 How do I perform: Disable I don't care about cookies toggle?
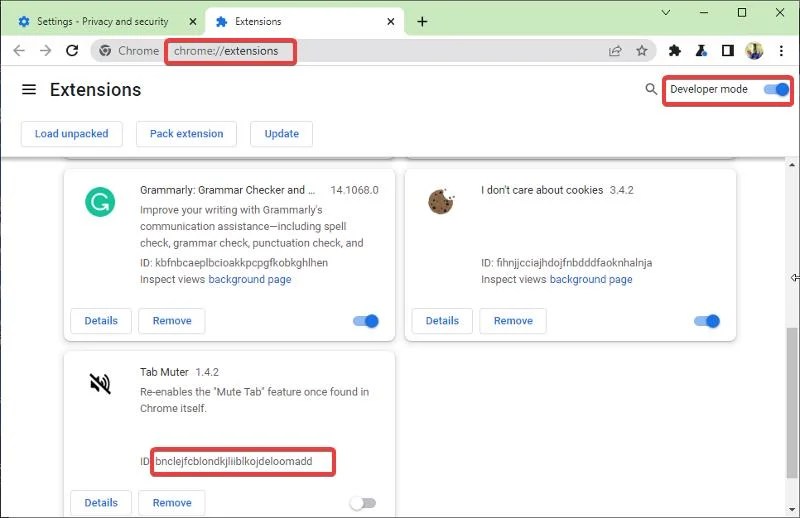point(707,321)
